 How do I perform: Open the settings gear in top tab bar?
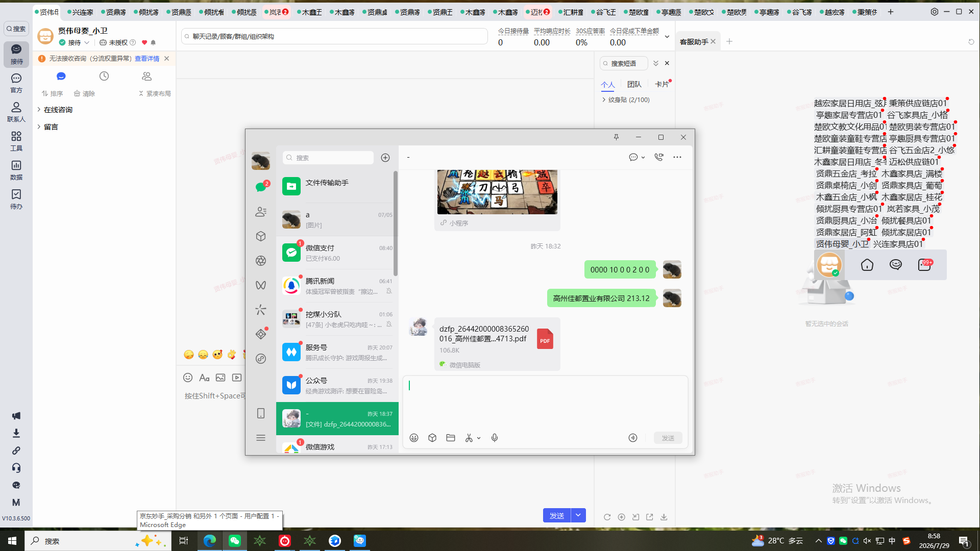click(x=935, y=12)
